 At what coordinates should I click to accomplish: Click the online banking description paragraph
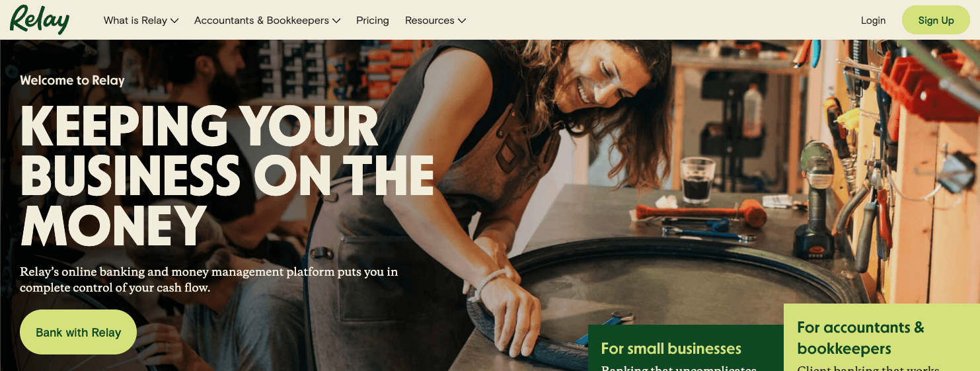point(209,280)
